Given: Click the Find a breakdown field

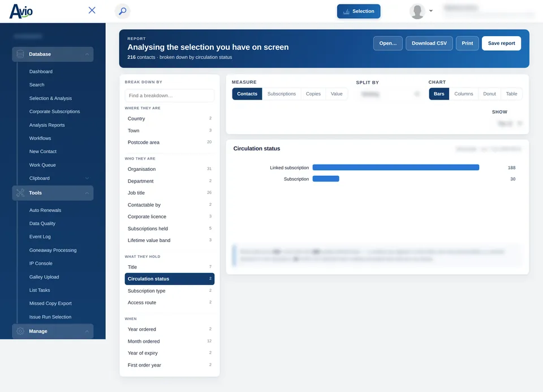Looking at the screenshot, I should click(x=169, y=96).
